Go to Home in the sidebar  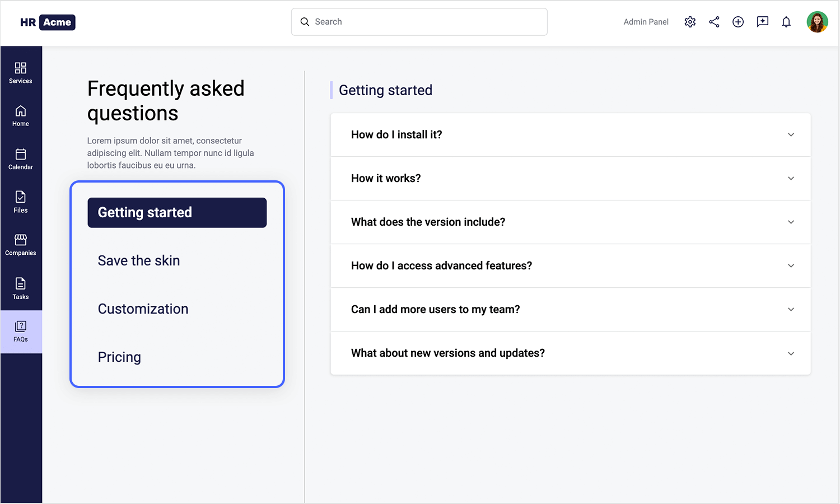click(21, 116)
